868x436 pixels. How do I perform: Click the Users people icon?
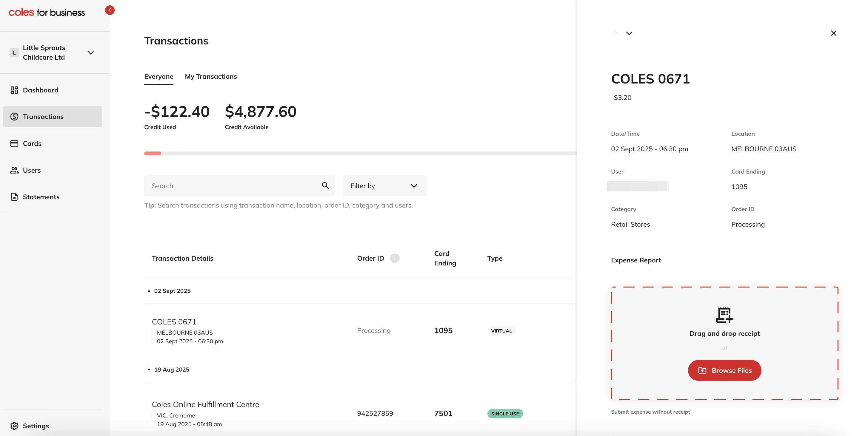coord(14,170)
